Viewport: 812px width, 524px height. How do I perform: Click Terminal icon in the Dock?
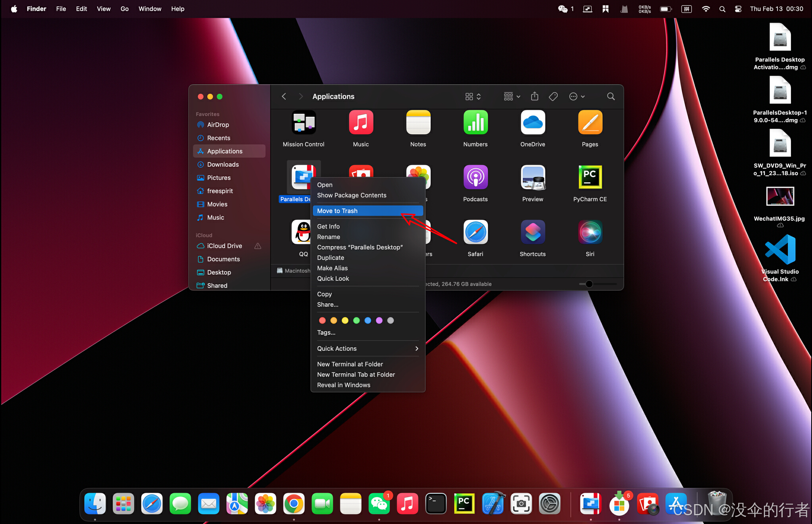(436, 504)
